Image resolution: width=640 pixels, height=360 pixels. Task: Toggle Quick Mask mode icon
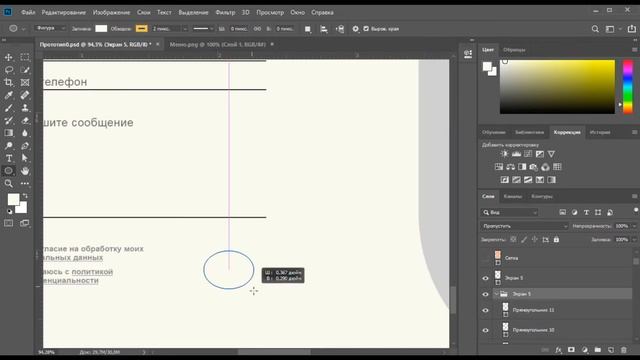(9, 223)
